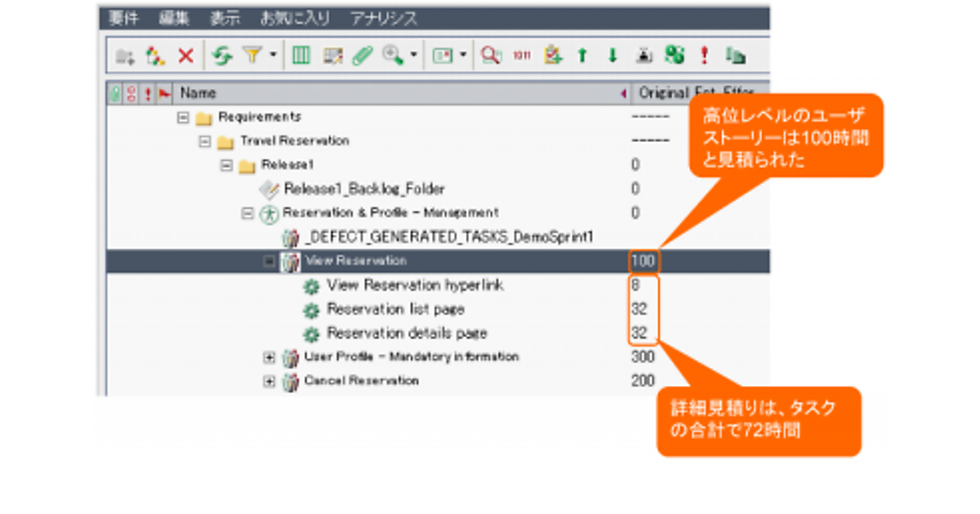Click the grid icon beside the paperclip
The width and height of the screenshot is (980, 514).
point(332,55)
